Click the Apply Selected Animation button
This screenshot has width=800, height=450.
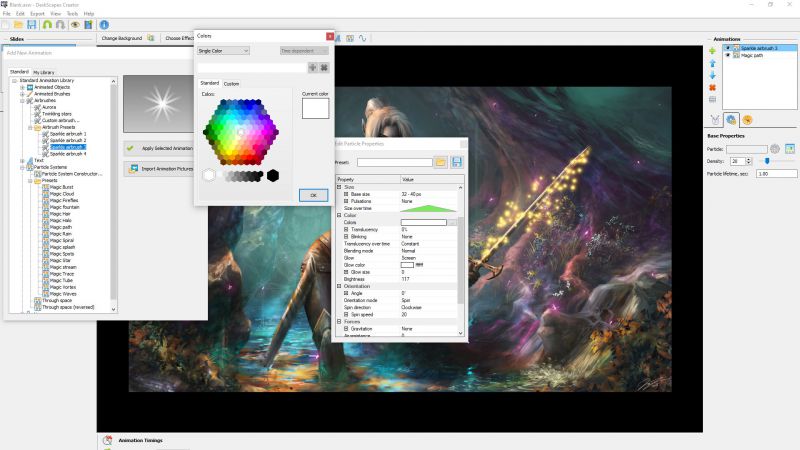pyautogui.click(x=160, y=147)
